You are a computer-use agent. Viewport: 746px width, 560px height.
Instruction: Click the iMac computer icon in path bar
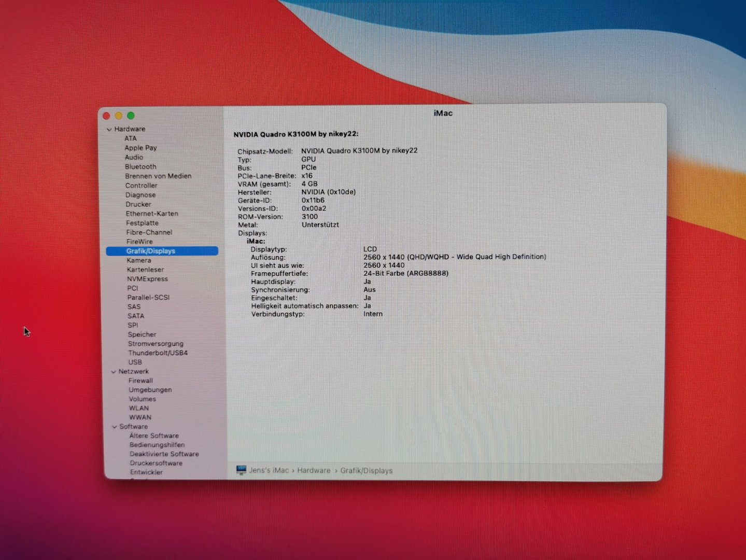pos(241,470)
